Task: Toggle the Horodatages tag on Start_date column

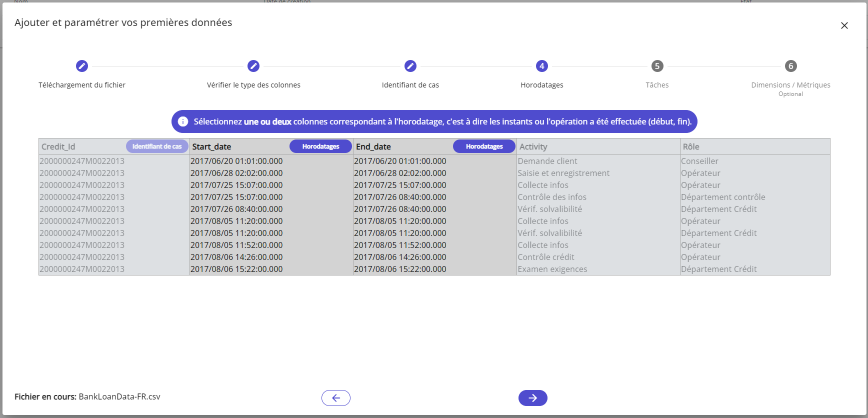Action: [320, 146]
